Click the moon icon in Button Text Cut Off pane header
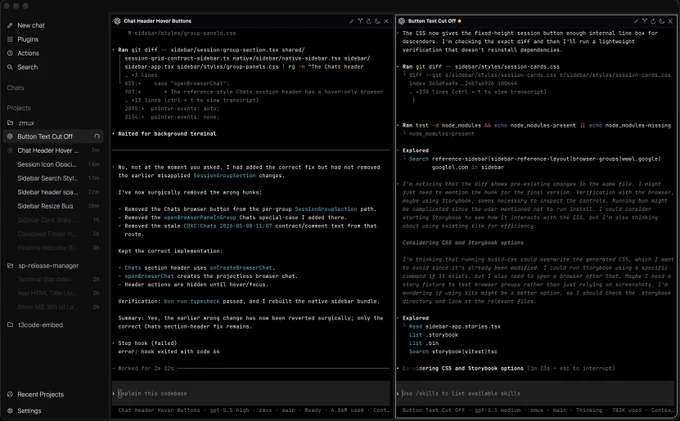The image size is (680, 421). [662, 21]
